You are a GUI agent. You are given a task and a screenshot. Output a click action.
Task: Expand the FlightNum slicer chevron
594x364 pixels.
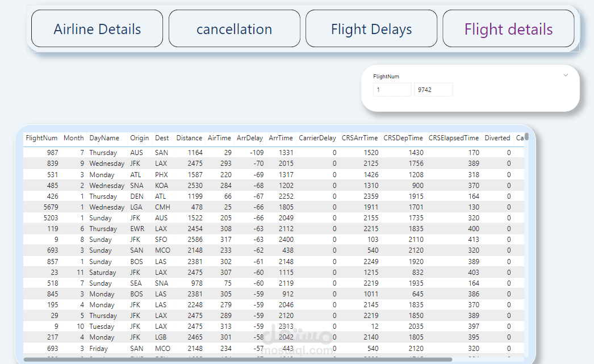(x=566, y=75)
